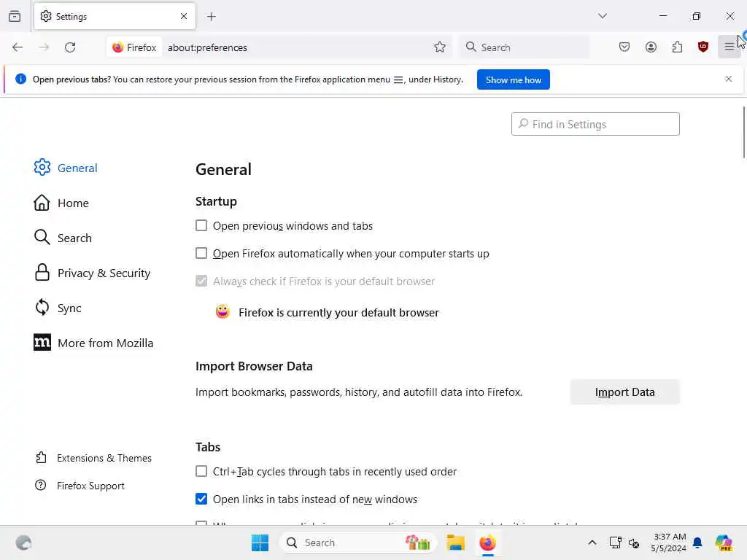Bookmark this page with the star icon
Image resolution: width=747 pixels, height=560 pixels.
pos(440,47)
